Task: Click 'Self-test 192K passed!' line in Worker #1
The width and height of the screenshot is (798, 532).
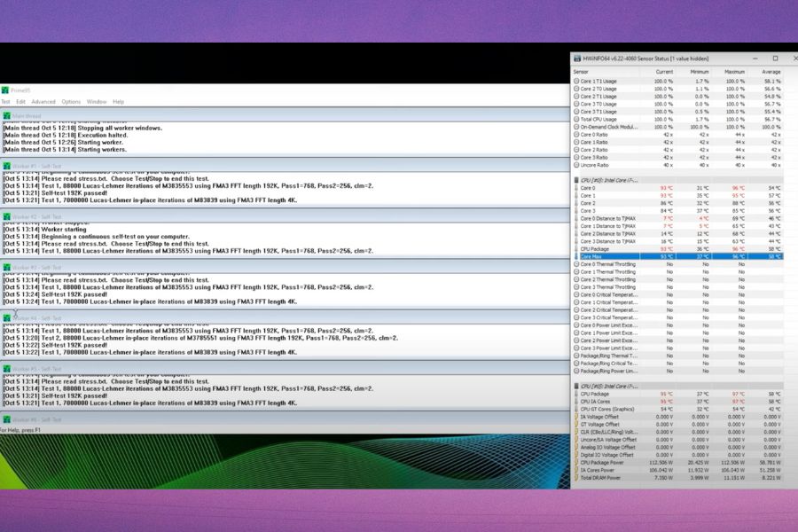Action: [x=55, y=193]
